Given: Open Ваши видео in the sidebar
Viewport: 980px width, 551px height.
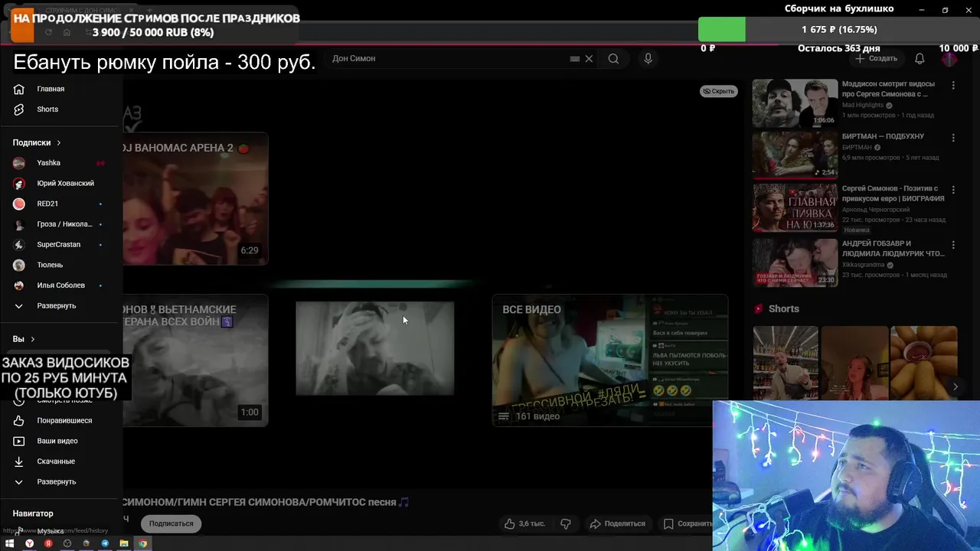Looking at the screenshot, I should [x=61, y=442].
